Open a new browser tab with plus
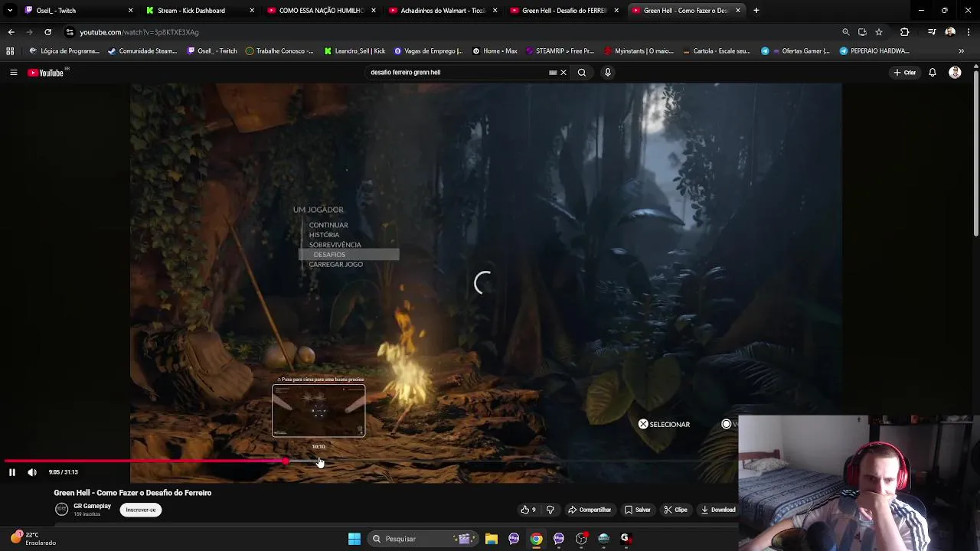Image resolution: width=980 pixels, height=551 pixels. click(756, 11)
